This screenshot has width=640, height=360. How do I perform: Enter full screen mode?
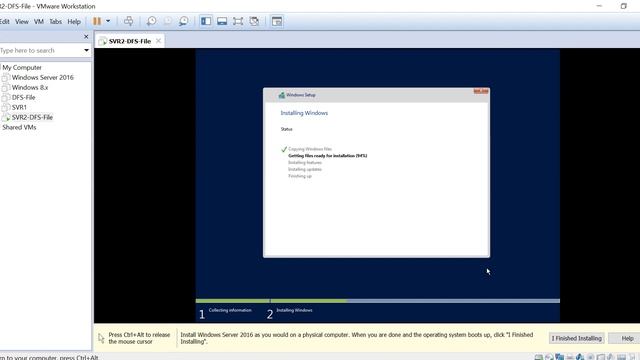(238, 21)
